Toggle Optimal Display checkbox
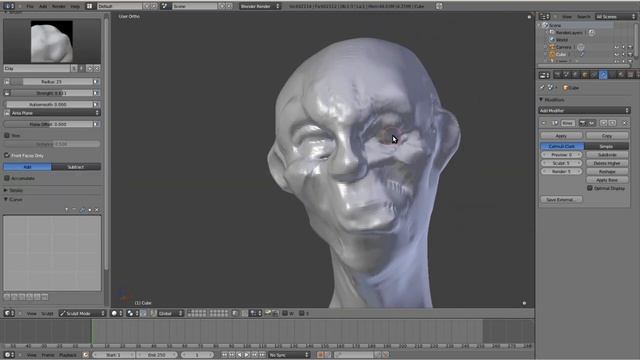The image size is (640, 360). pyautogui.click(x=589, y=188)
